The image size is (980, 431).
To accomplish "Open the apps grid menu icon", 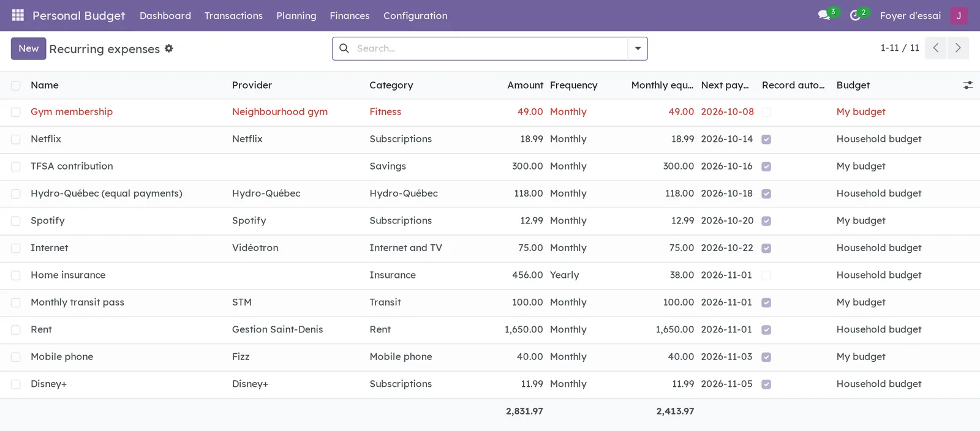I will pos(18,15).
